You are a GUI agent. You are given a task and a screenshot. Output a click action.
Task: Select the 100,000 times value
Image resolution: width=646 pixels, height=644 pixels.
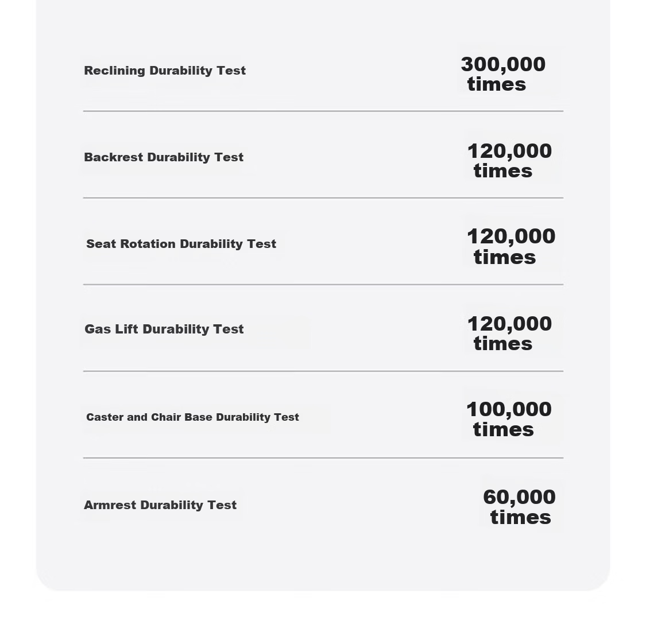(x=509, y=419)
